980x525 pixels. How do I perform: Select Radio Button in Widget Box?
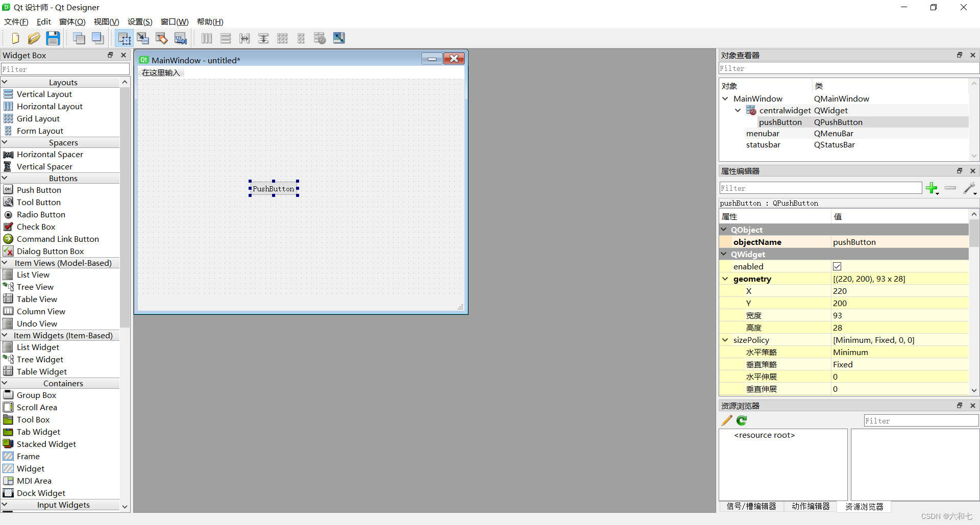click(x=41, y=214)
